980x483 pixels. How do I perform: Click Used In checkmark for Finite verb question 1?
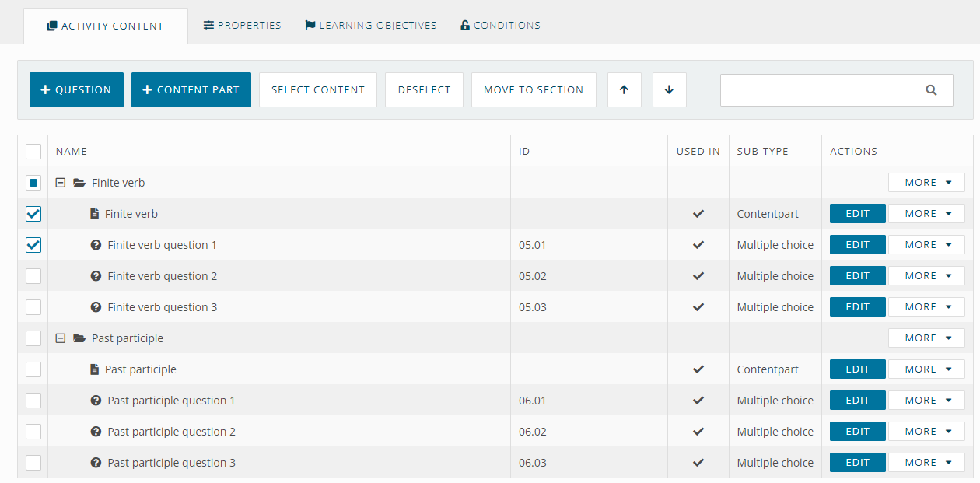click(x=698, y=245)
